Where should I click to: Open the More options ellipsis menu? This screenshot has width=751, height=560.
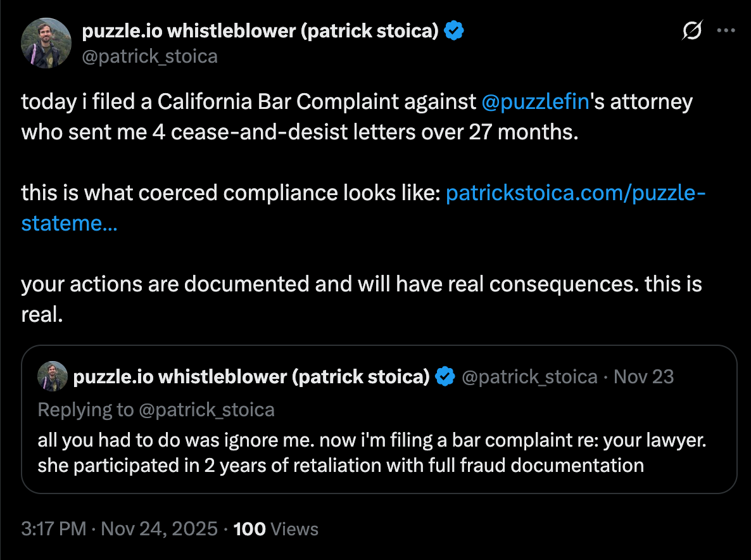click(x=726, y=31)
